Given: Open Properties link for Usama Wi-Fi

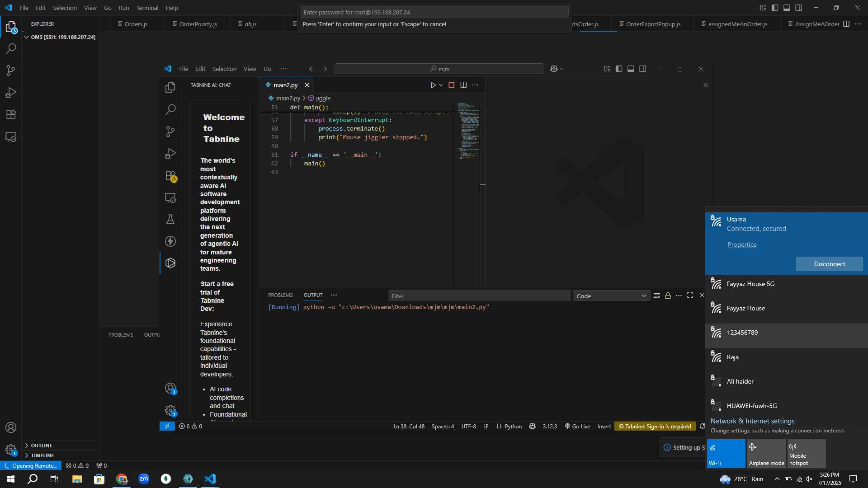Looking at the screenshot, I should (x=742, y=244).
